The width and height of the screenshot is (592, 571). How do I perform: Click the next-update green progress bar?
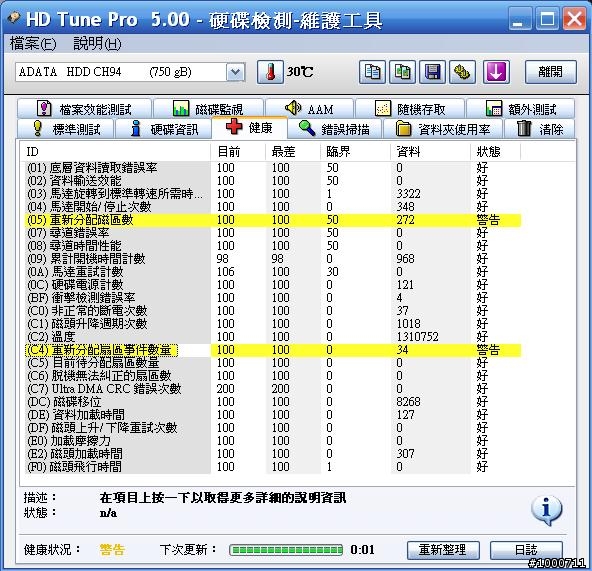point(286,550)
